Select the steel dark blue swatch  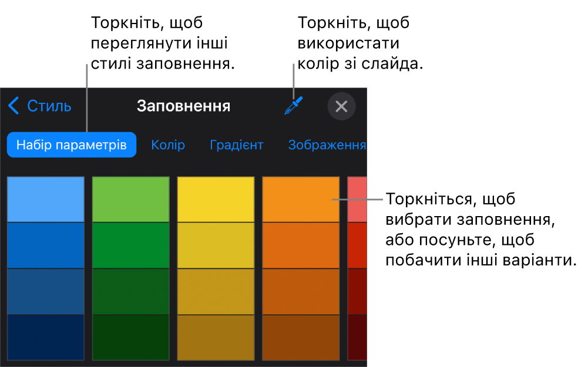coord(46,291)
